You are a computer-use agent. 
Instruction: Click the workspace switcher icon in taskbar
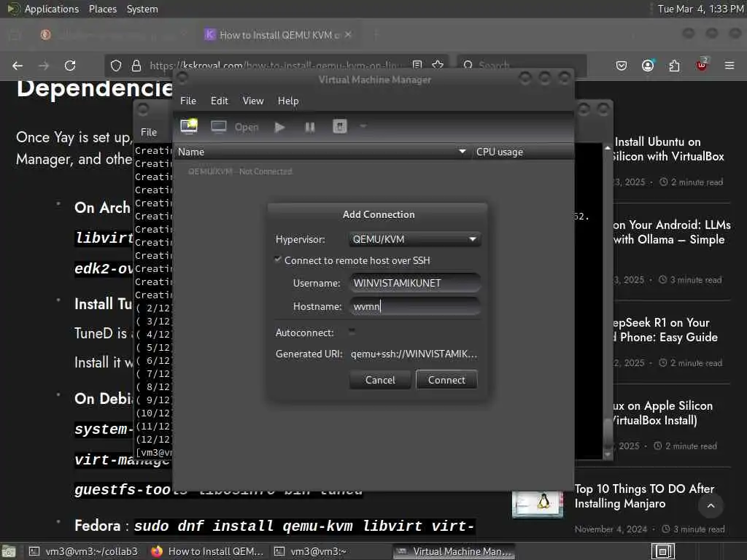pyautogui.click(x=662, y=551)
